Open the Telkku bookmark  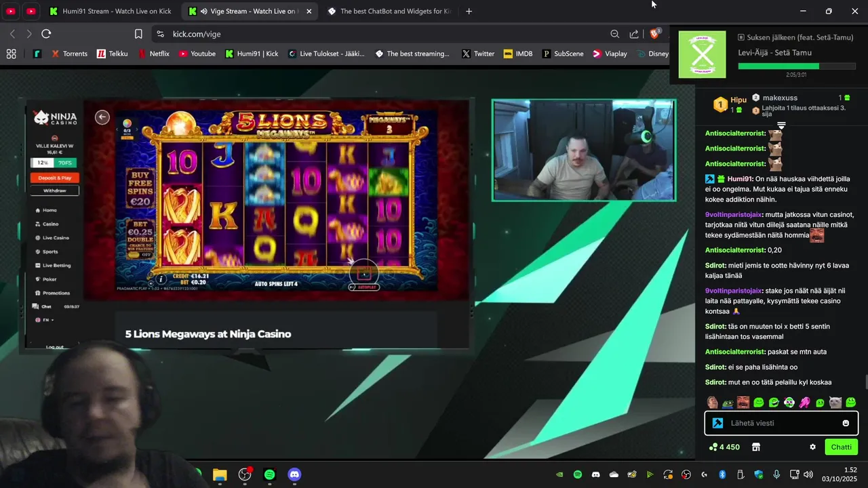[x=112, y=54]
